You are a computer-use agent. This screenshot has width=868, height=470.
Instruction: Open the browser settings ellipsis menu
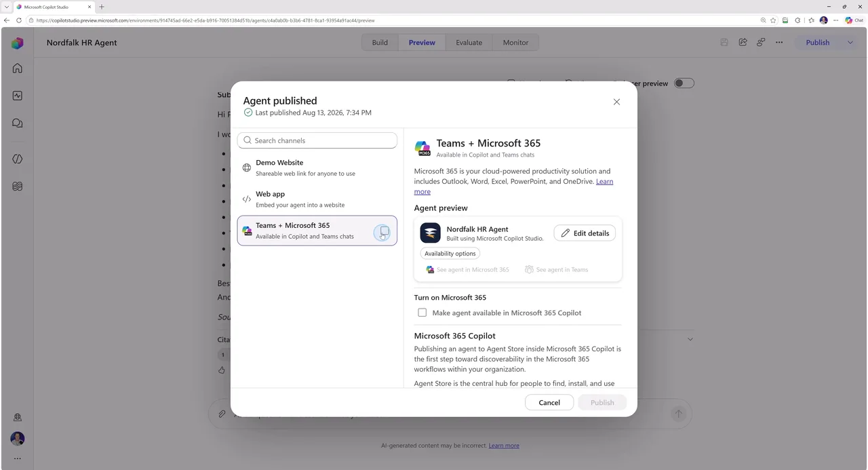tap(836, 20)
